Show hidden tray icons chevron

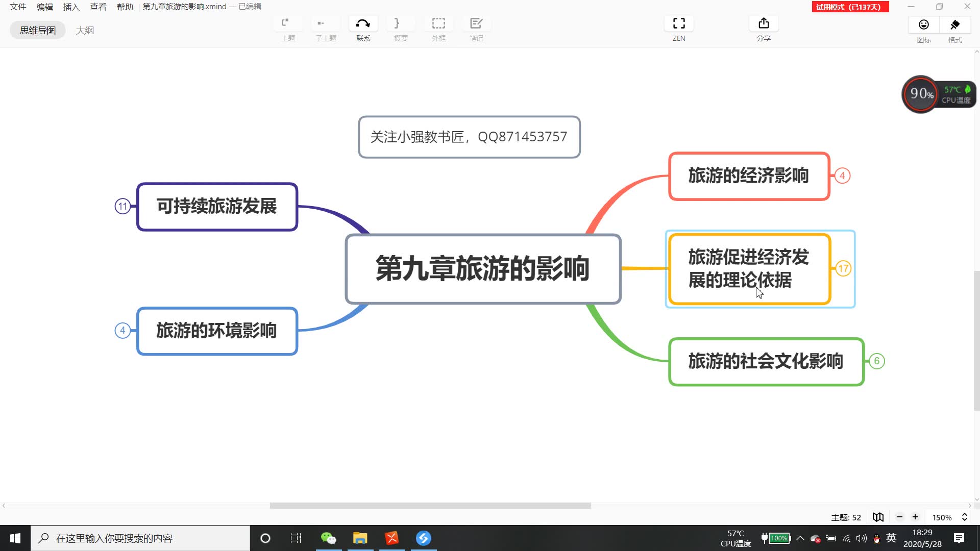(800, 538)
